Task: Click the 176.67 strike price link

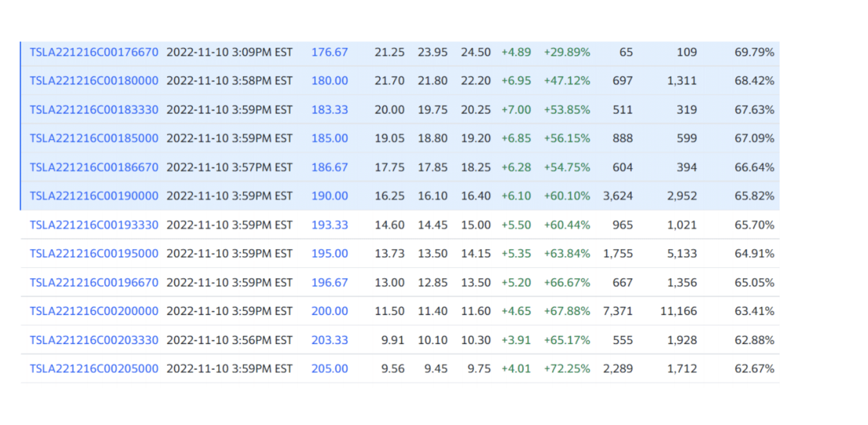Action: pyautogui.click(x=330, y=52)
